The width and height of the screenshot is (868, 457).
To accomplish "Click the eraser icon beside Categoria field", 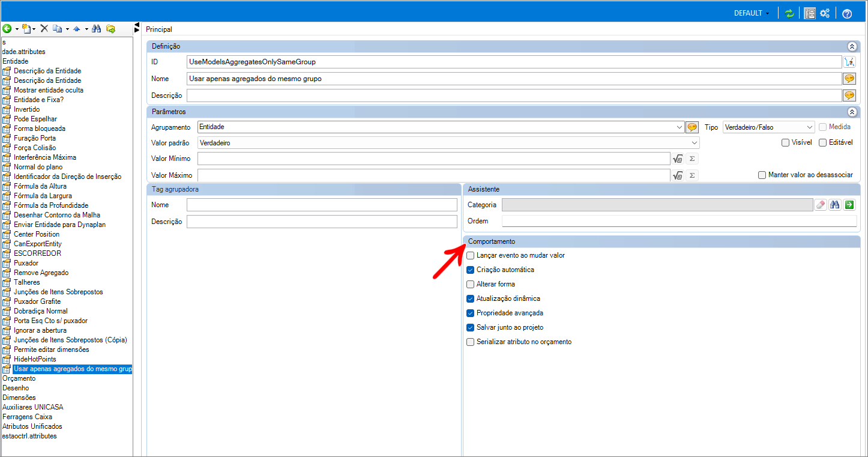I will coord(821,205).
